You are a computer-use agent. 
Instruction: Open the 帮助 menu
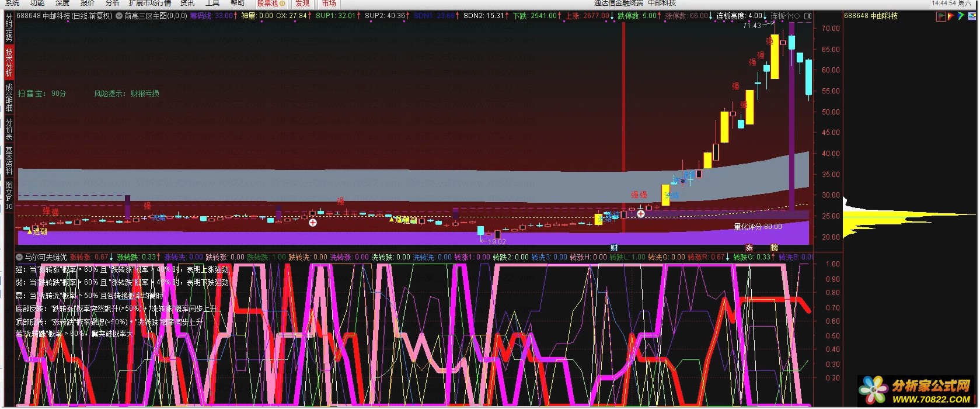pyautogui.click(x=238, y=3)
